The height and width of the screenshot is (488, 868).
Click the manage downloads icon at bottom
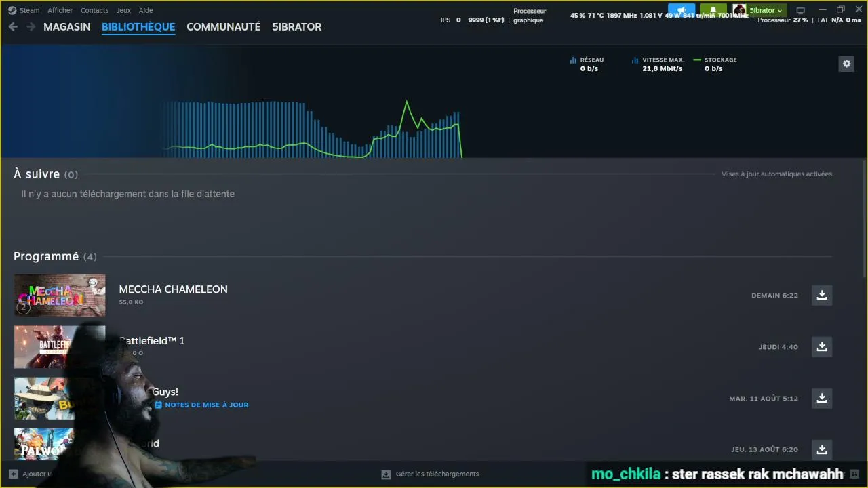[386, 474]
